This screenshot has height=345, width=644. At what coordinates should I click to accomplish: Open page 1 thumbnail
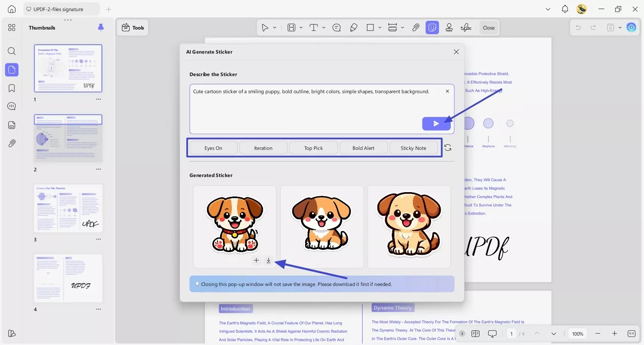[x=68, y=68]
